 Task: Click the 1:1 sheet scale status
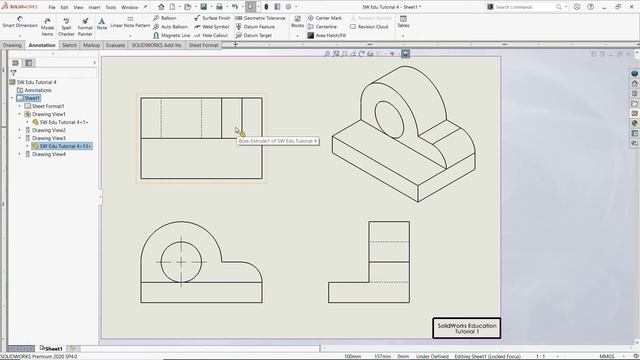[x=540, y=356]
